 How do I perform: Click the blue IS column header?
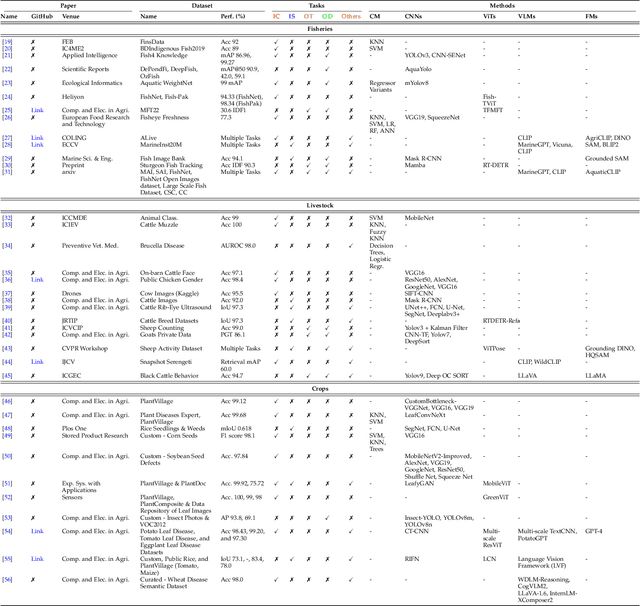click(x=292, y=16)
